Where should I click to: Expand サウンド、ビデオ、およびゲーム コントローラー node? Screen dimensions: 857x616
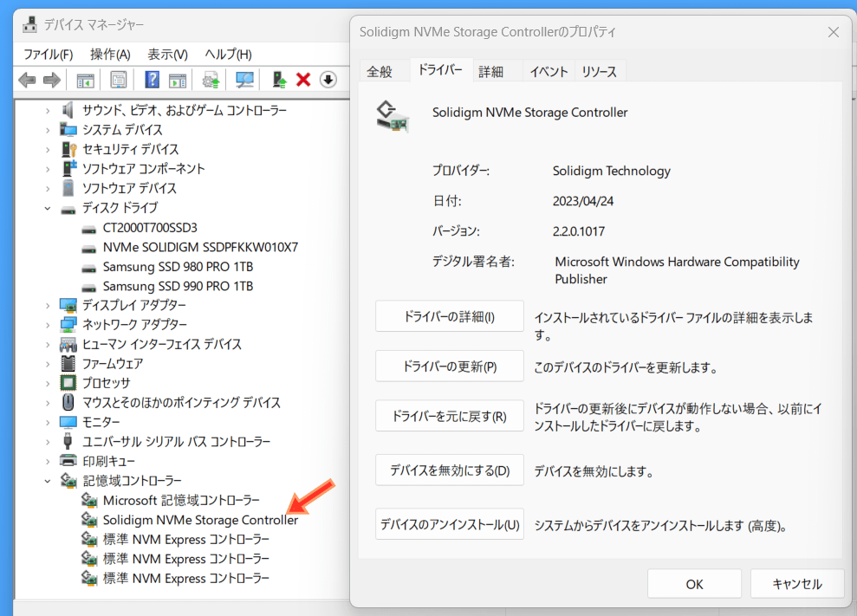pyautogui.click(x=49, y=111)
